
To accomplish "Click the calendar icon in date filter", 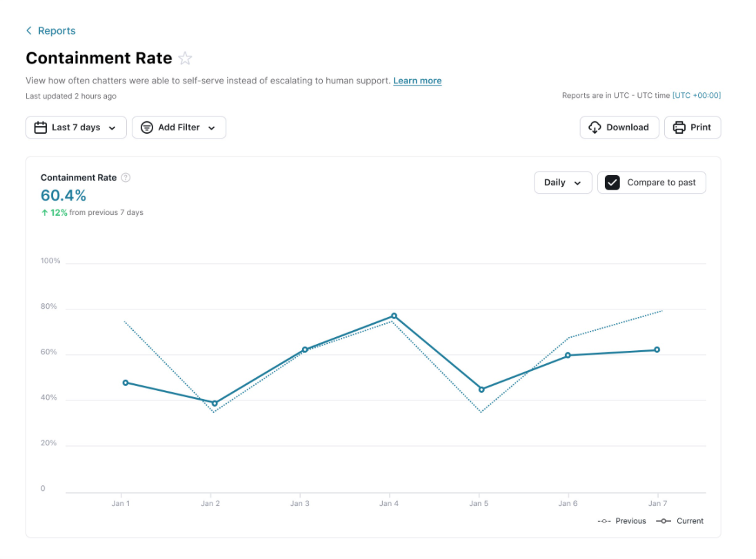I will [41, 128].
